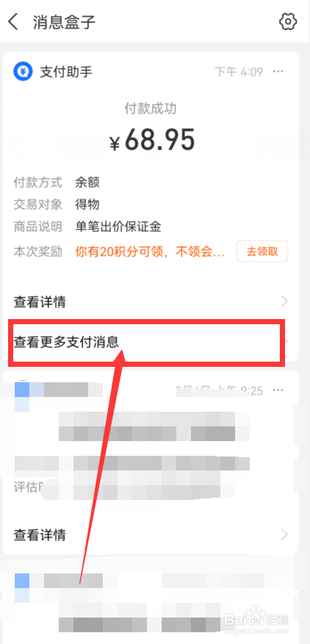Tap the back arrow icon
The image size is (310, 644).
(13, 21)
